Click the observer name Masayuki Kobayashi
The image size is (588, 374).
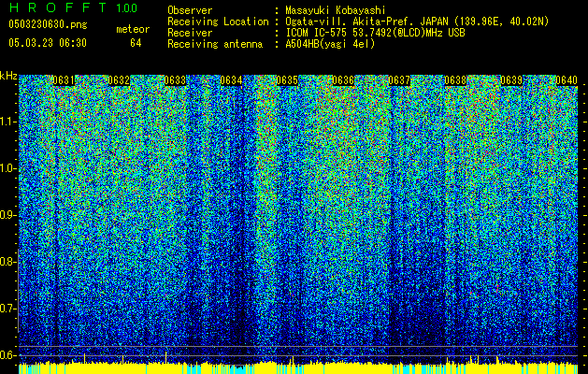[x=336, y=10]
